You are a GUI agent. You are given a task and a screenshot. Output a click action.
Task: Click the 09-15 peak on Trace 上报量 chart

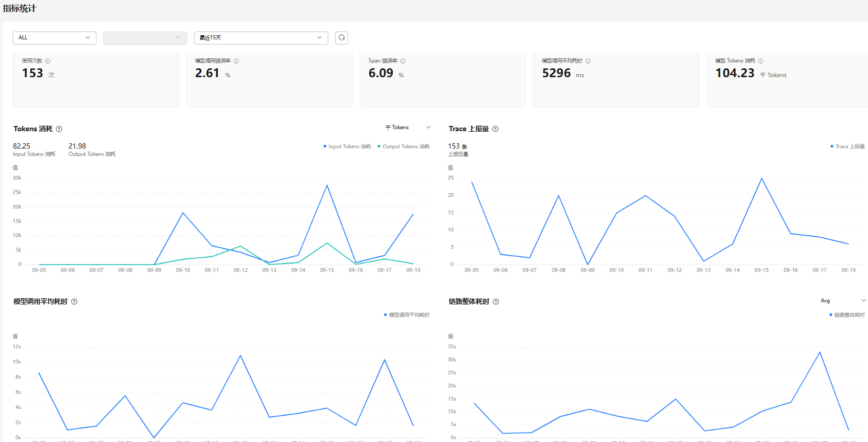tap(762, 178)
